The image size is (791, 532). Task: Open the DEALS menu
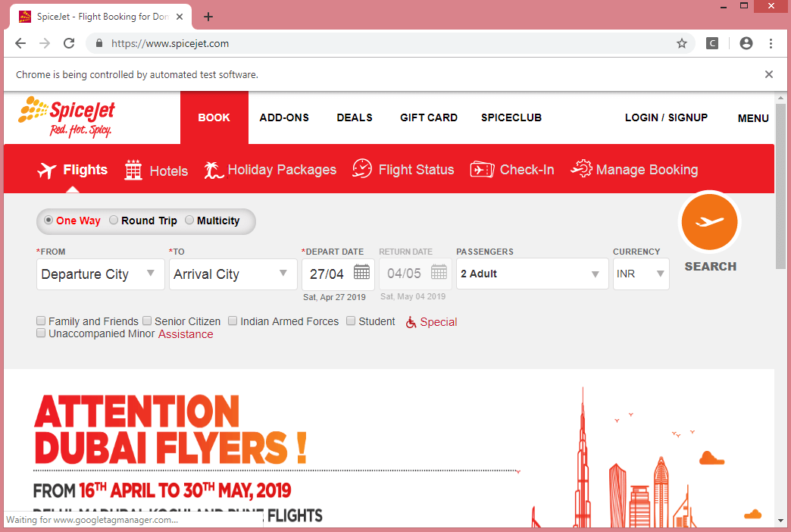click(355, 117)
